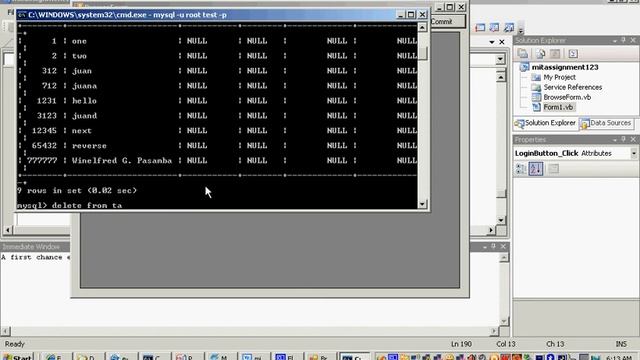Click cmd window scroll down arrow
Viewport: 640px width, 360px height.
tap(422, 204)
